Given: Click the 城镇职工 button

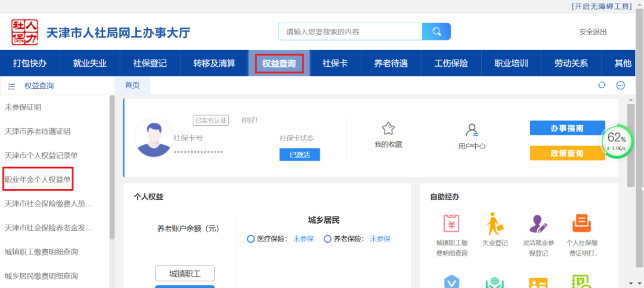Looking at the screenshot, I should [184, 274].
